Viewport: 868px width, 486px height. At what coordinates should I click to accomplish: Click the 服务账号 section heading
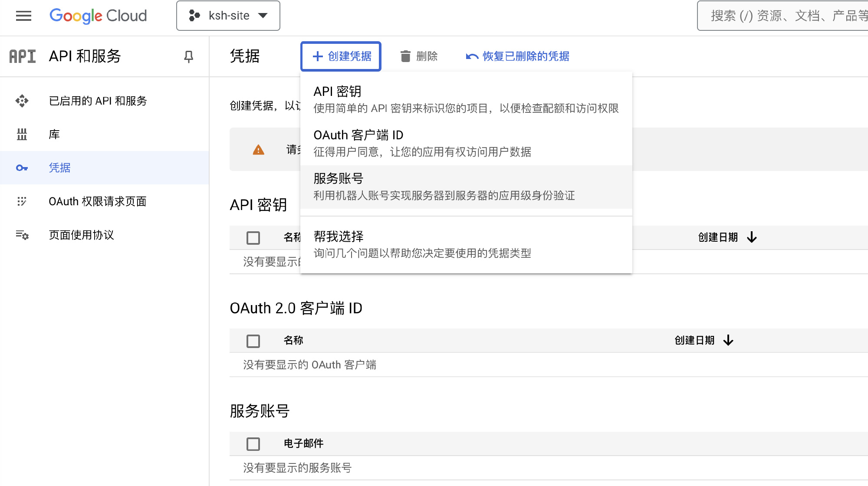click(260, 411)
